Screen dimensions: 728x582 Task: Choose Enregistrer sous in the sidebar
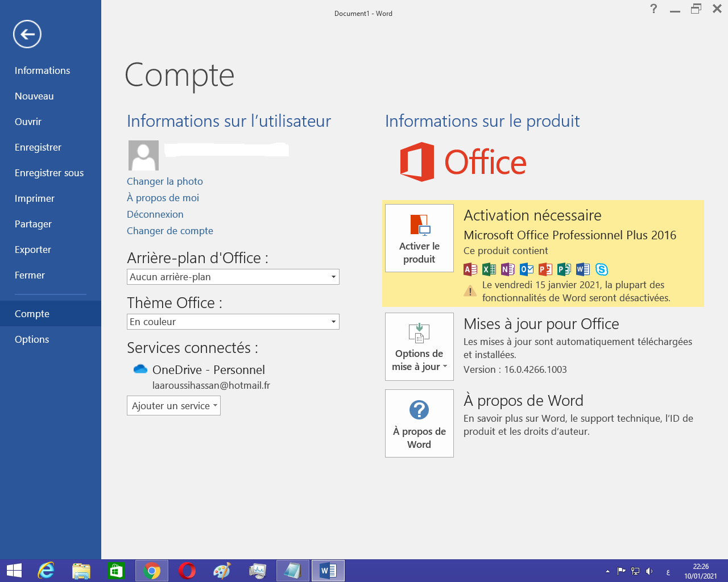coord(51,173)
